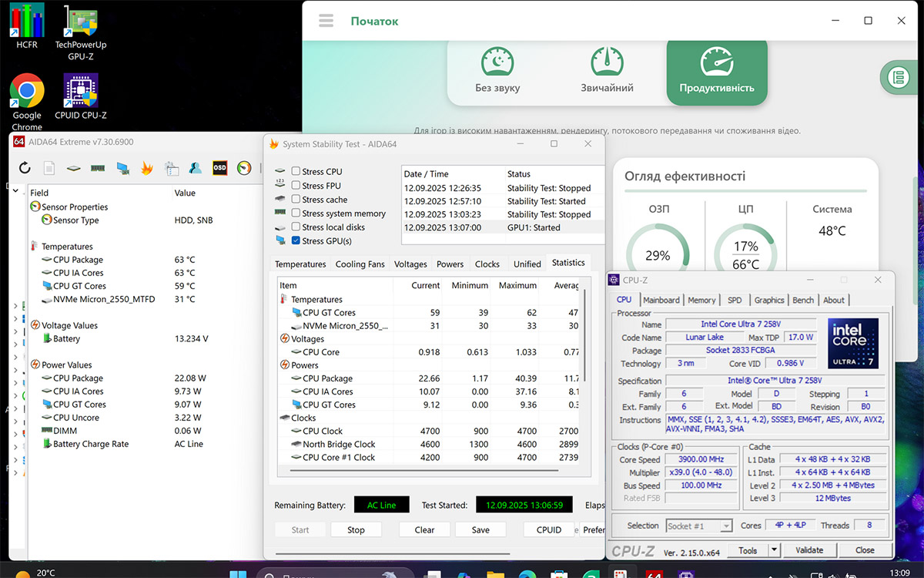Open the Mainboard tab in CPU-Z

pyautogui.click(x=661, y=300)
